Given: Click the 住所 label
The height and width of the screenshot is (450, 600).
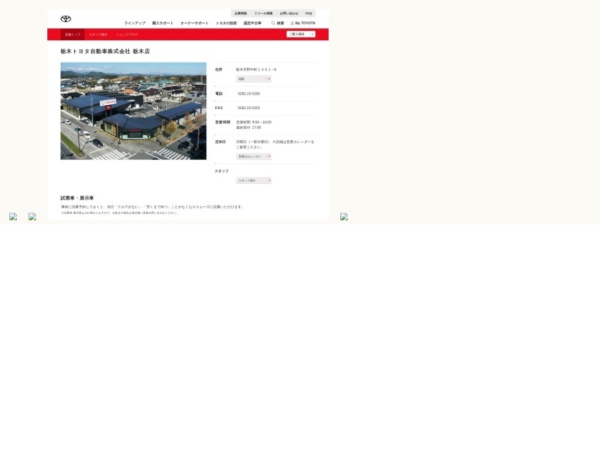Looking at the screenshot, I should coord(218,70).
